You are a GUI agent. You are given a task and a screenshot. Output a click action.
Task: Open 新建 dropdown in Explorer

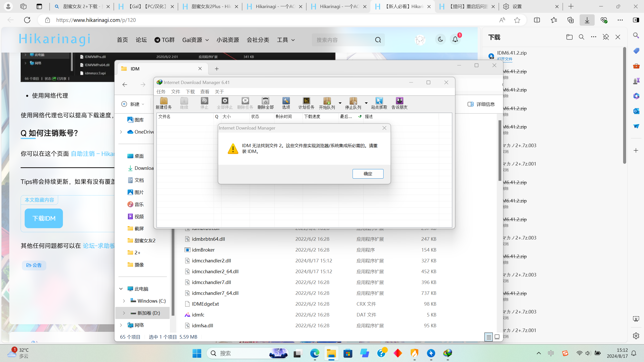click(x=133, y=104)
